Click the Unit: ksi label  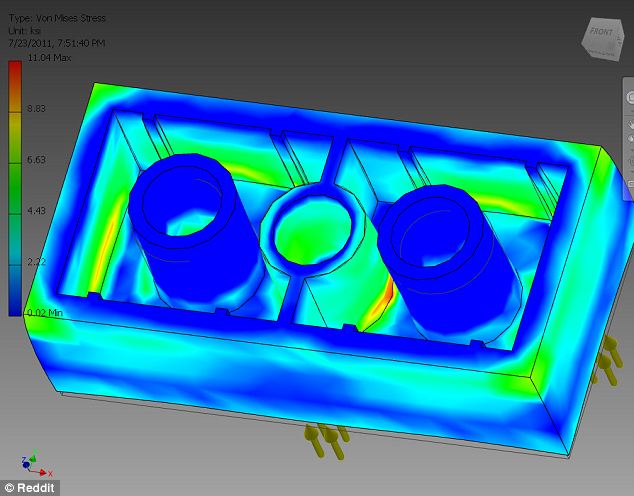tap(27, 30)
